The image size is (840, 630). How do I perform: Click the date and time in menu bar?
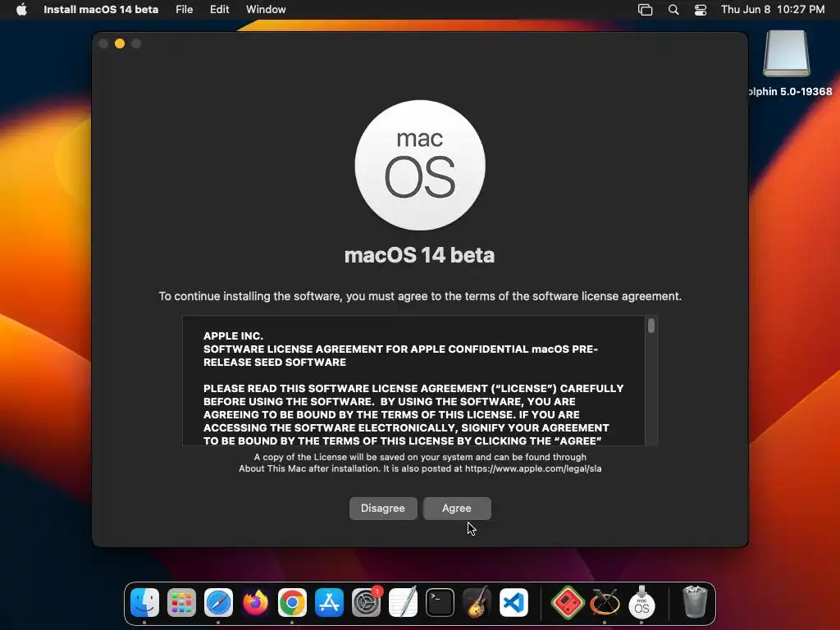tap(773, 10)
